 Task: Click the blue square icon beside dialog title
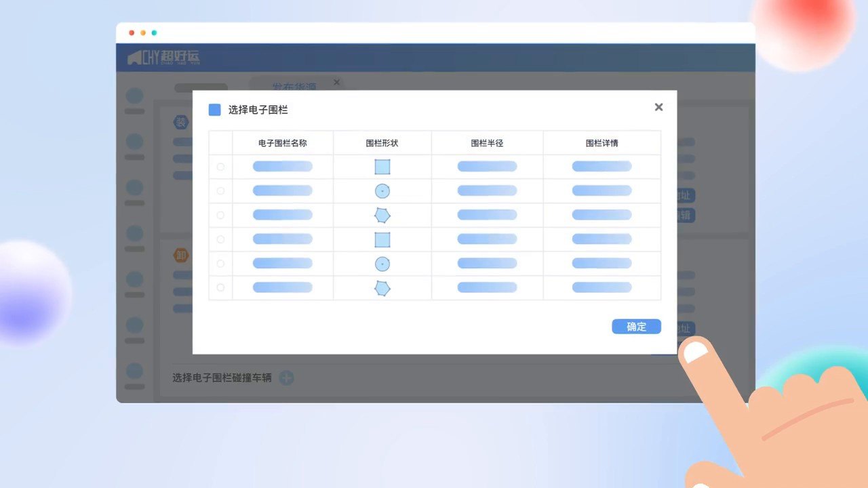[x=215, y=110]
